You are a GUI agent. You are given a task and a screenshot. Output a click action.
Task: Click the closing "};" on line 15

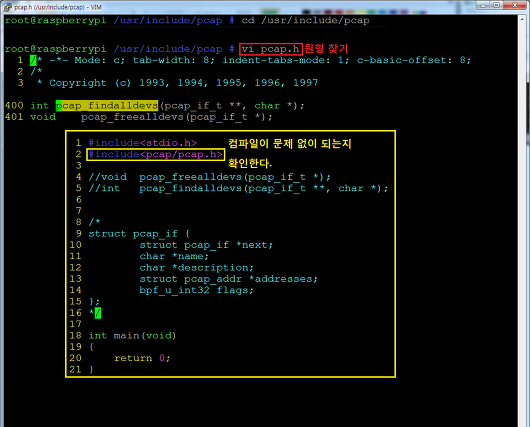tap(94, 302)
